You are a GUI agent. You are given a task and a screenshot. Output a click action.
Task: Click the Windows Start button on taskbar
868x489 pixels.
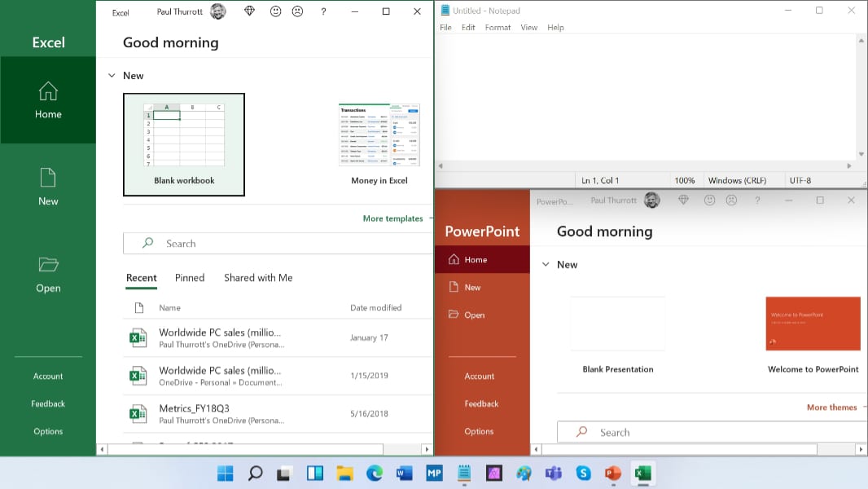(225, 473)
